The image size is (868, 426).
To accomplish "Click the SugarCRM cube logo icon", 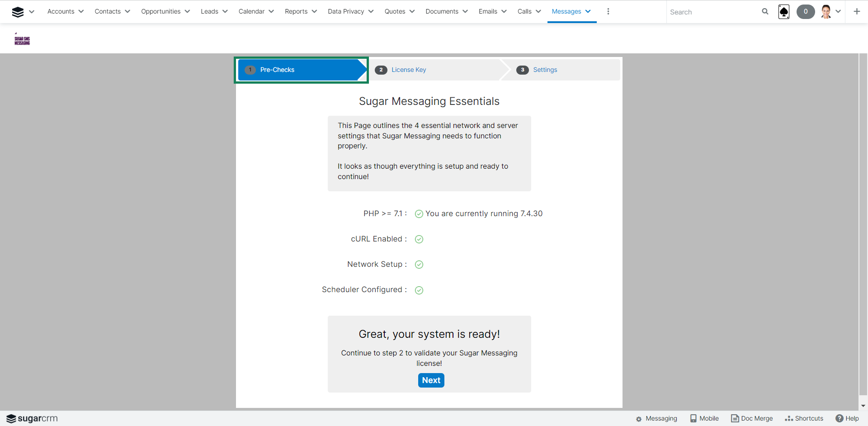I will (18, 12).
